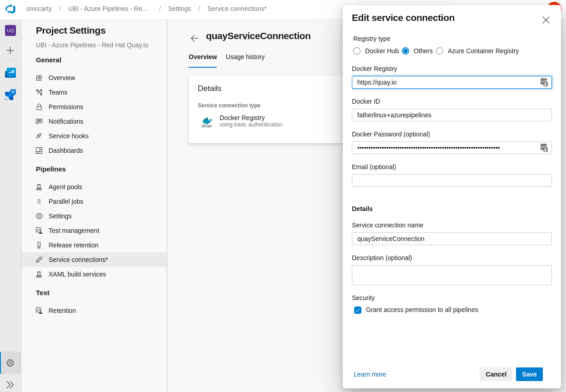This screenshot has width=566, height=392.
Task: Open the Boards icon in left rail
Action: click(x=10, y=73)
